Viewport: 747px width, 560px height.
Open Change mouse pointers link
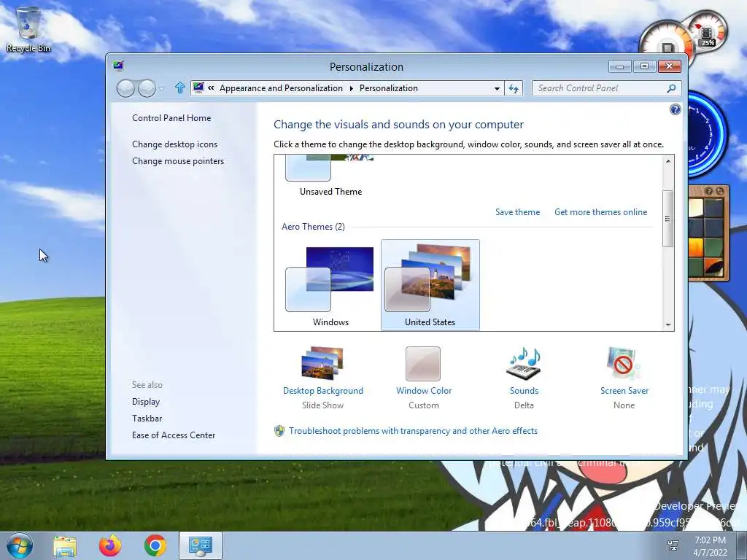(178, 161)
